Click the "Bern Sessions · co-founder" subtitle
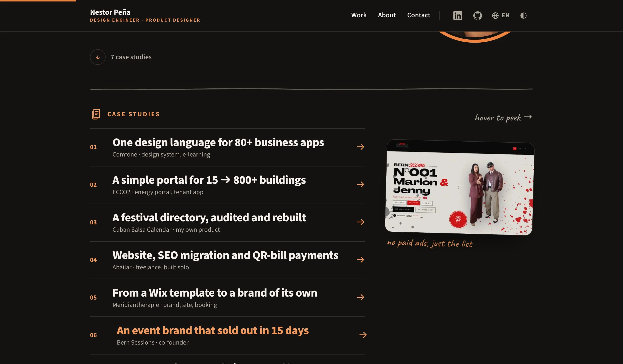 153,342
